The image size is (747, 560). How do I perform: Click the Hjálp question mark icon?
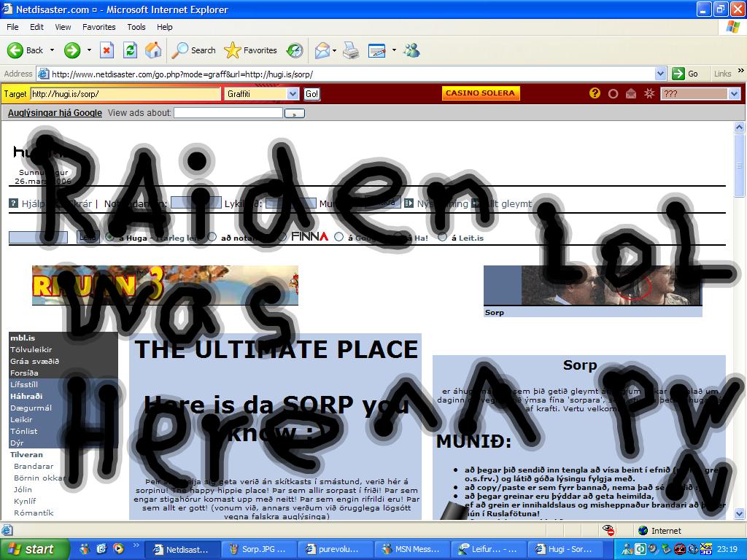[x=13, y=203]
